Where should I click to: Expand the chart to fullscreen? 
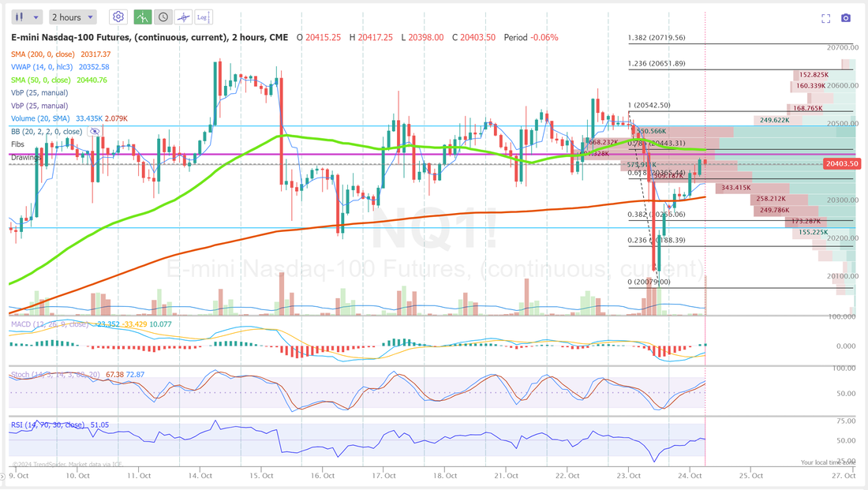point(826,18)
